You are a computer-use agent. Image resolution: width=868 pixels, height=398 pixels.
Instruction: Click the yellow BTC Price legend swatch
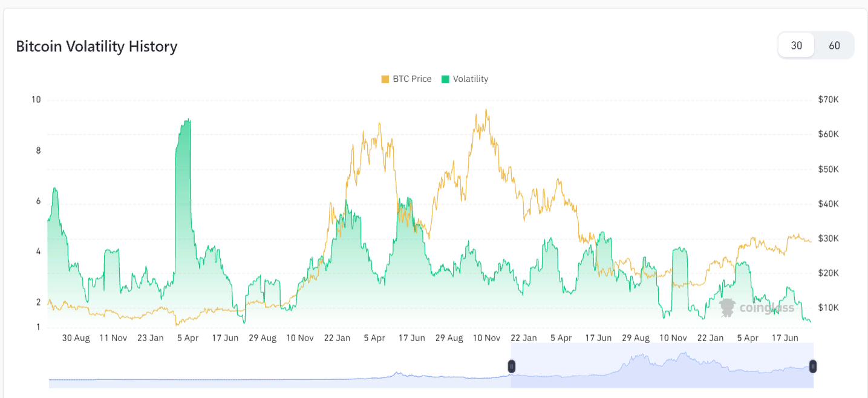click(385, 79)
